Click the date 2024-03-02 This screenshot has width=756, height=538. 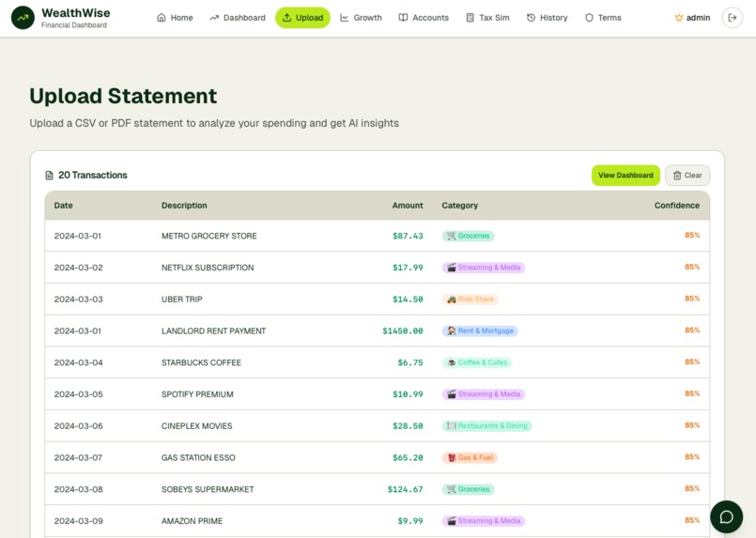pos(78,268)
